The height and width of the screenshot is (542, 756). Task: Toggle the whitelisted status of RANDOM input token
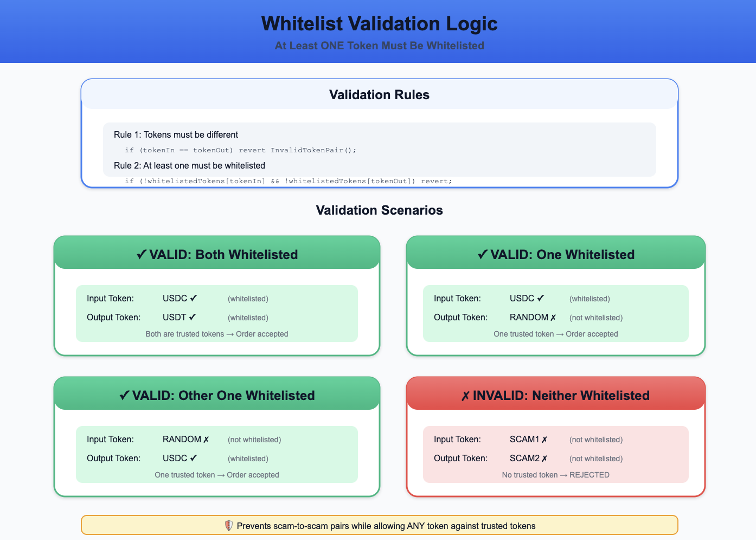coord(206,439)
